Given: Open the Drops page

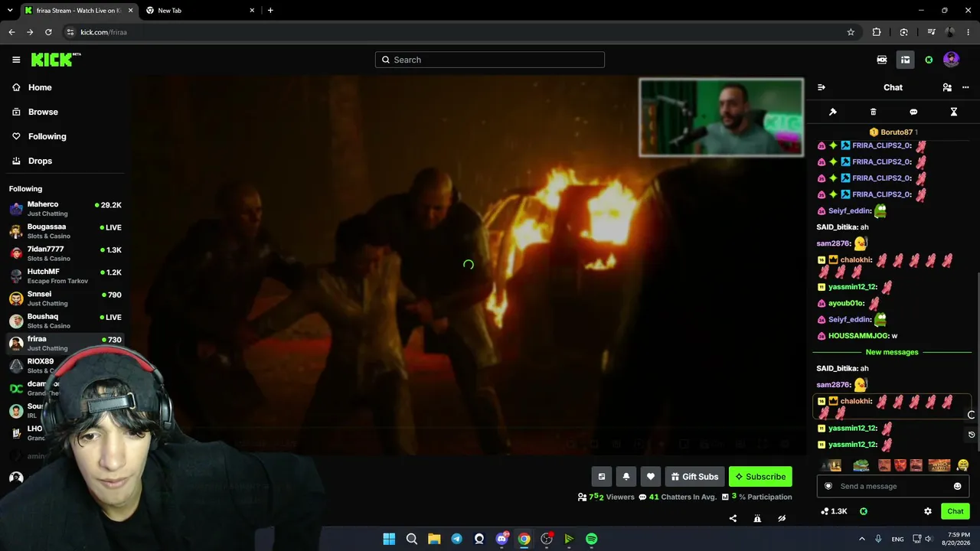Looking at the screenshot, I should [32, 161].
